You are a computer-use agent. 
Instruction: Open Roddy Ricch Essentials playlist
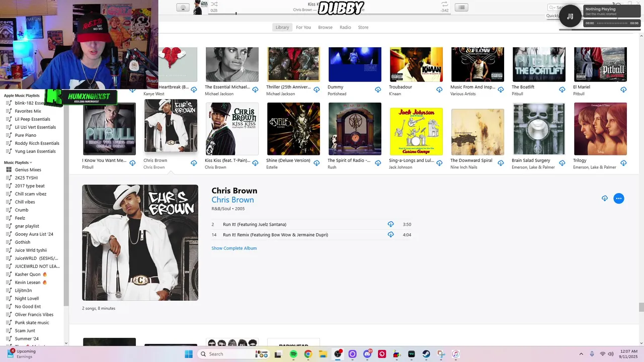37,143
